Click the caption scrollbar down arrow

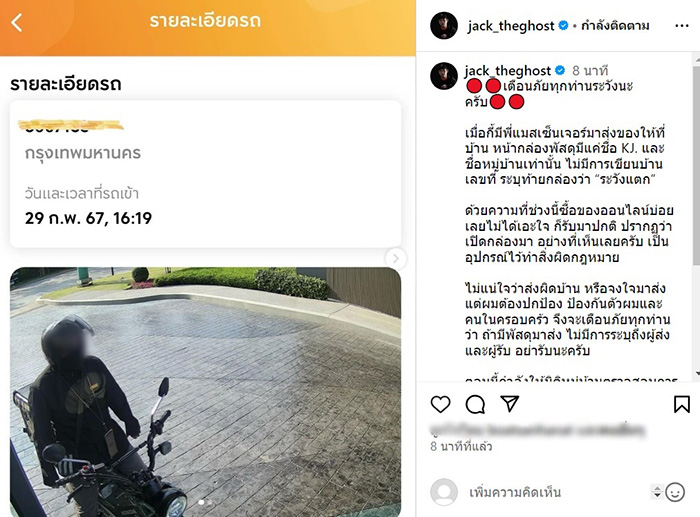[x=697, y=373]
